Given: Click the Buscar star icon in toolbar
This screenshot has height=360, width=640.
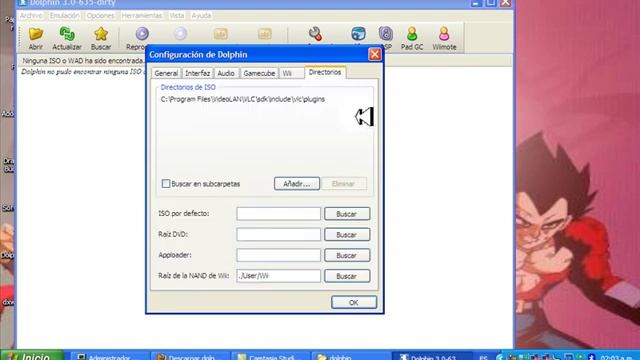Looking at the screenshot, I should pos(101,34).
